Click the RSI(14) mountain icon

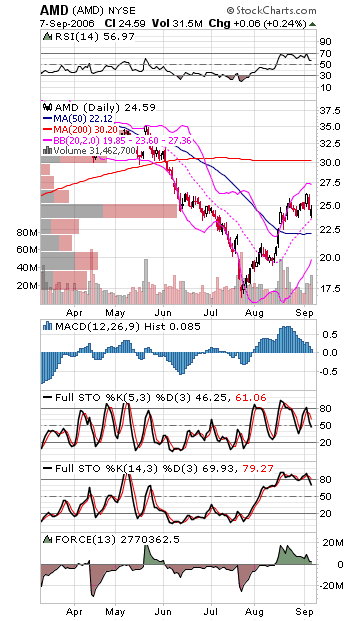tap(48, 37)
